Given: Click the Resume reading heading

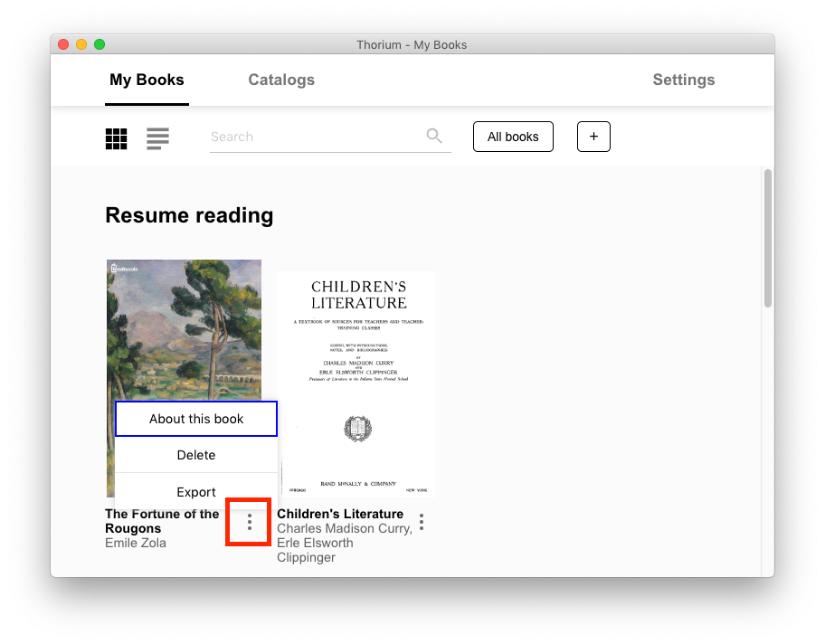Looking at the screenshot, I should [189, 215].
